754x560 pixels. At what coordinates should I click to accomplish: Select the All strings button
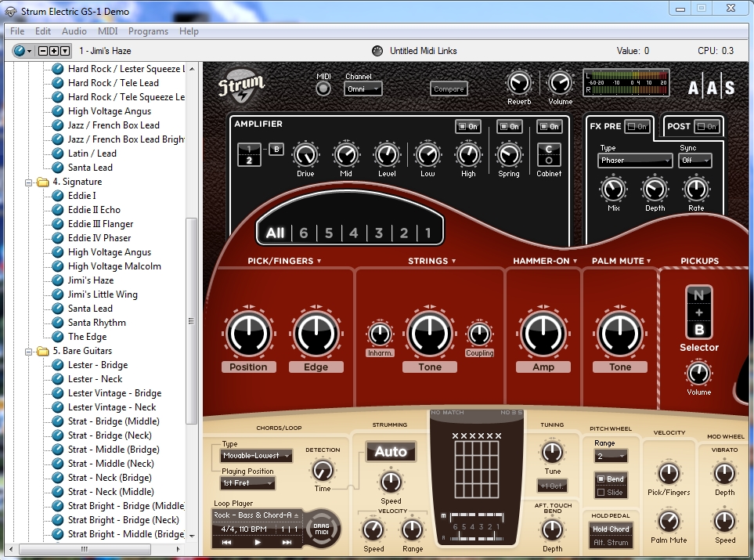275,233
